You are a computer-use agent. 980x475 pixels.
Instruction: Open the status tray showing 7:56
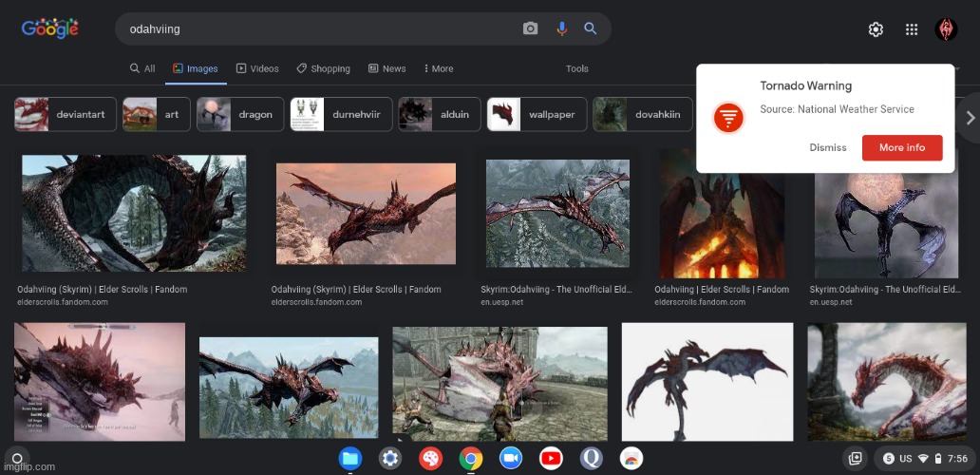(x=924, y=459)
